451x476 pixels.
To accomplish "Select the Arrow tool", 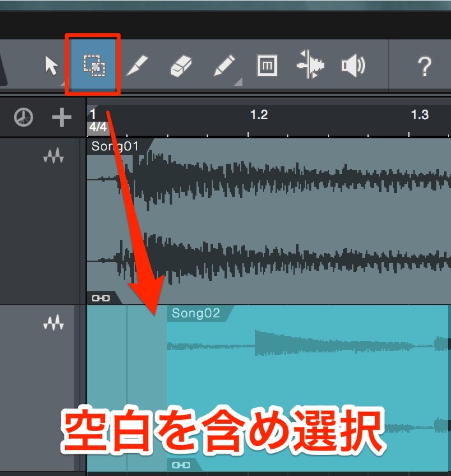I will 52,65.
